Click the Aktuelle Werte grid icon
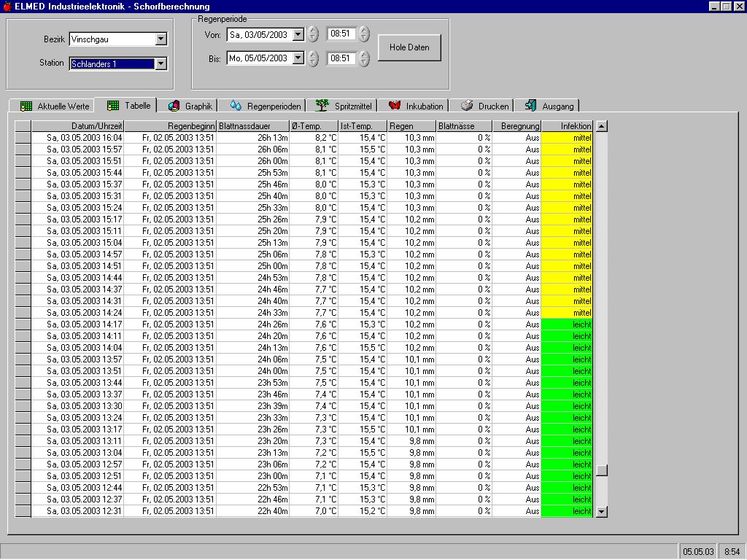The width and height of the screenshot is (747, 560). [26, 106]
